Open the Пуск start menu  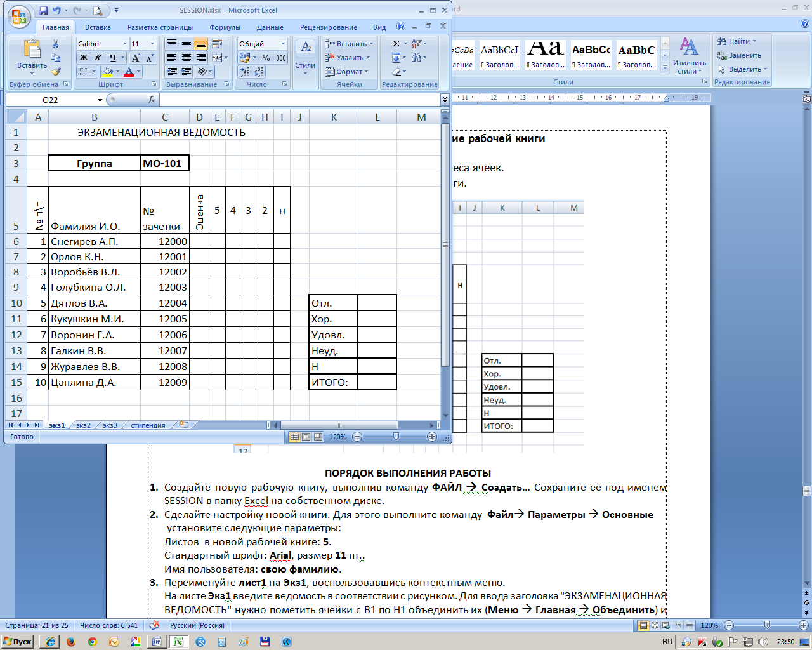18,642
